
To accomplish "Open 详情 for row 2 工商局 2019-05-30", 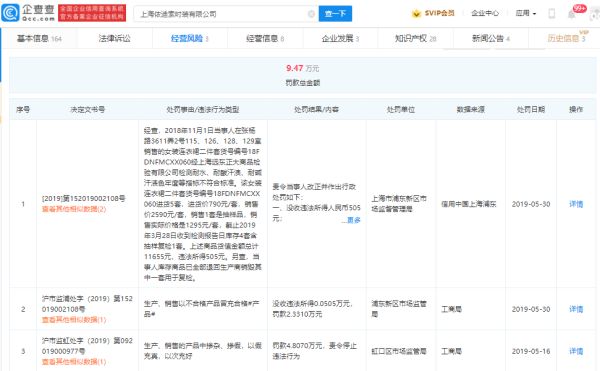I will (576, 309).
